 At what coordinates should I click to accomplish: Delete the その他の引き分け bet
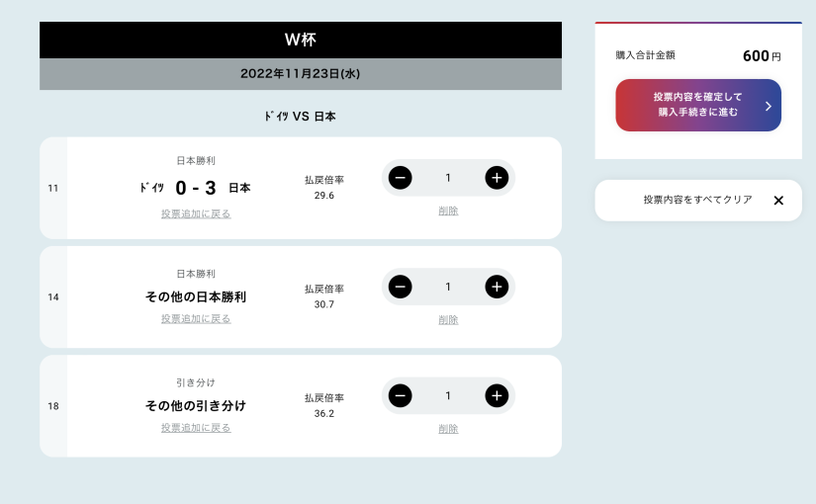(448, 429)
